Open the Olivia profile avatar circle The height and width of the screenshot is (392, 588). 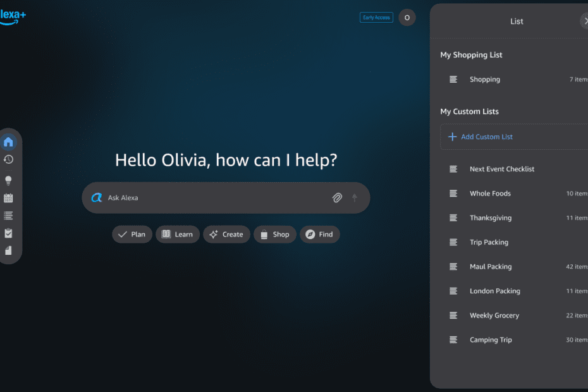(407, 17)
